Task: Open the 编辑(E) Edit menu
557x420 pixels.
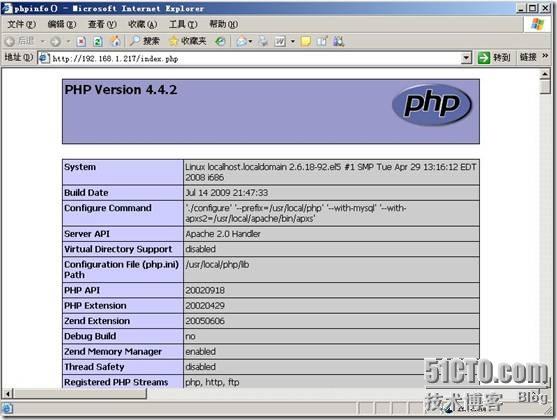Action: coord(62,24)
